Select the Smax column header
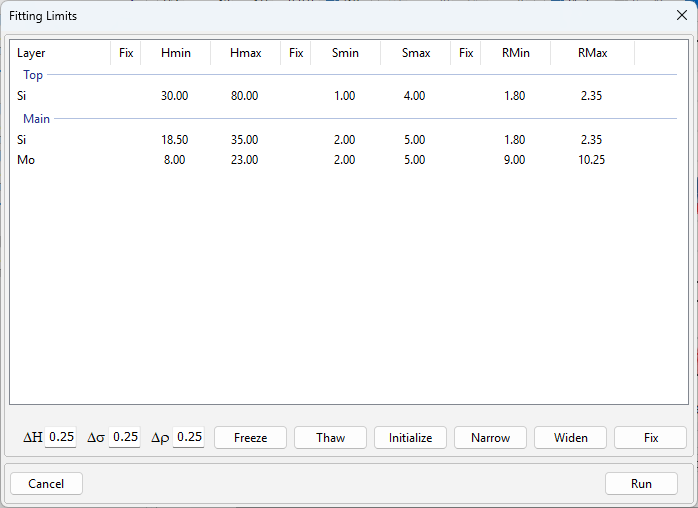Screen dimensions: 698x508 (x=416, y=53)
